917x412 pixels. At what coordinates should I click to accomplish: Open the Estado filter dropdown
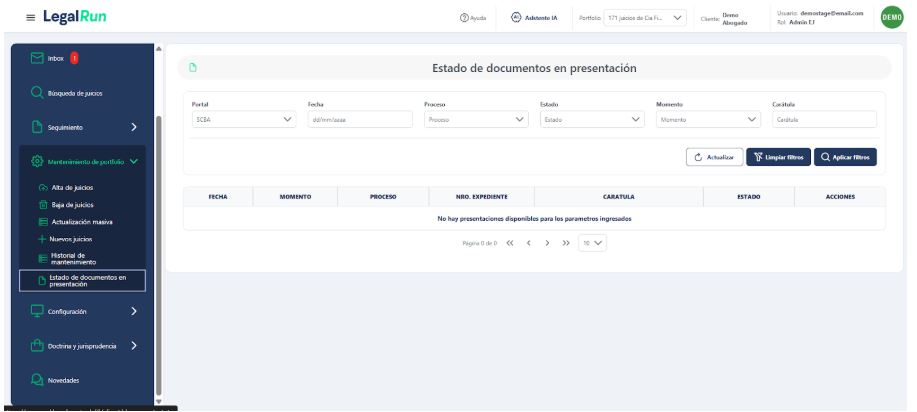point(592,119)
